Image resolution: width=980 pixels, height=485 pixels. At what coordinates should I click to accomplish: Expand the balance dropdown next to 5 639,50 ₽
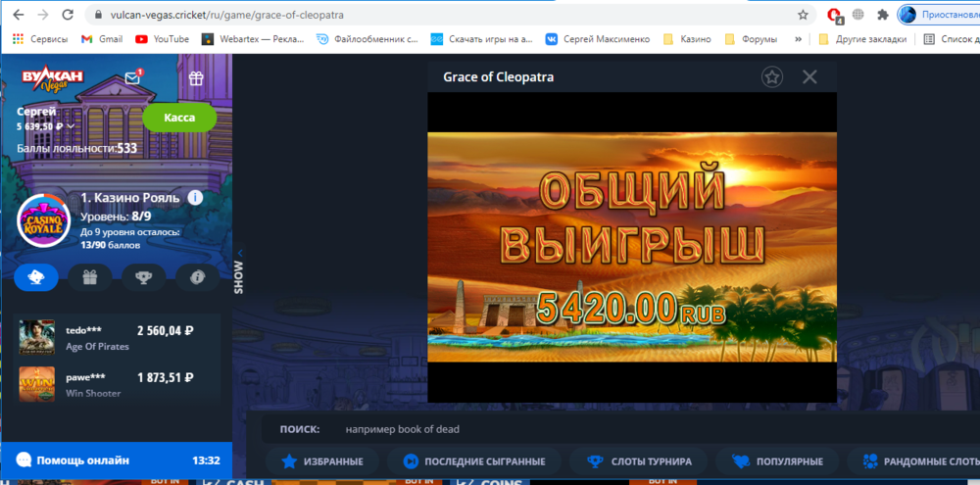pyautogui.click(x=71, y=126)
